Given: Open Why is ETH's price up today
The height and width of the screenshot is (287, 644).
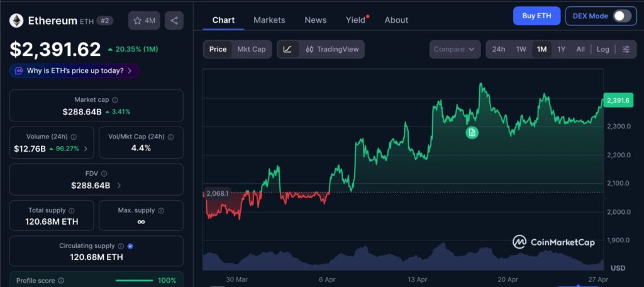Looking at the screenshot, I should coord(74,70).
